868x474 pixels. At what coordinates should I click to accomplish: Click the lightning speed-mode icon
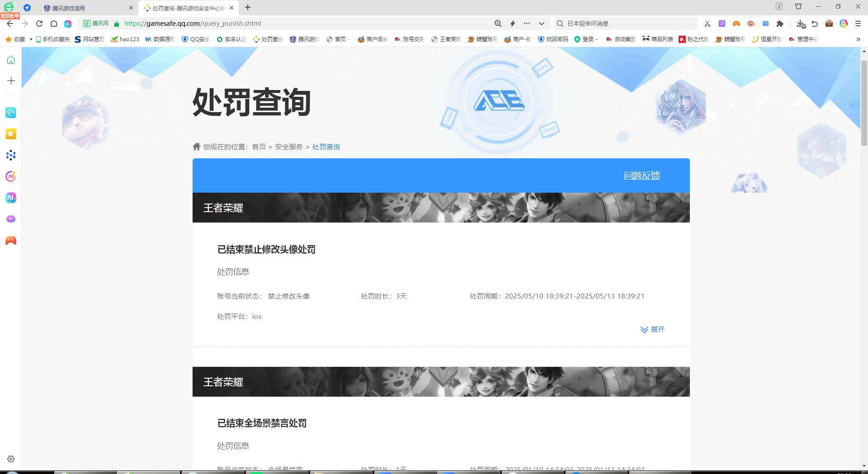513,24
